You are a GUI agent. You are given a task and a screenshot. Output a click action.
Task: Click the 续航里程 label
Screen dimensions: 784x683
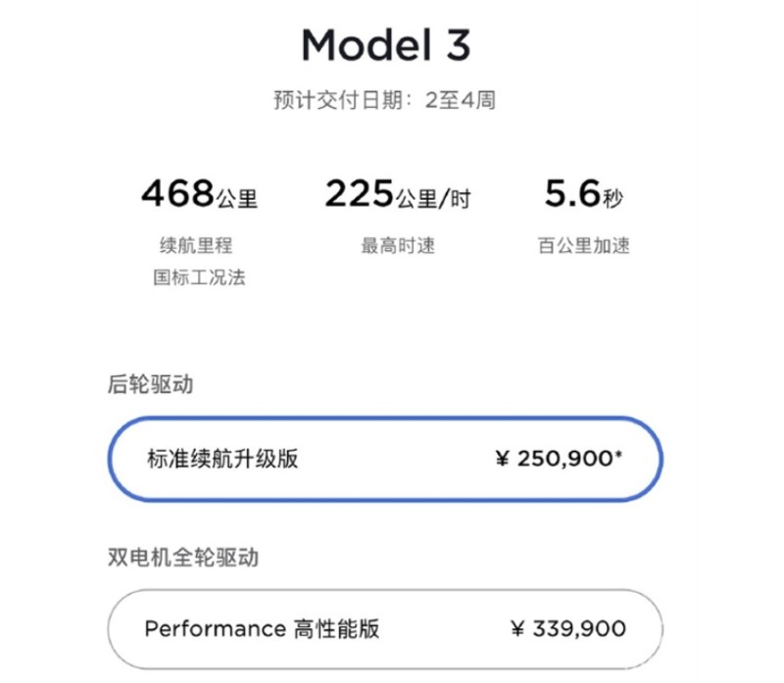click(x=196, y=246)
